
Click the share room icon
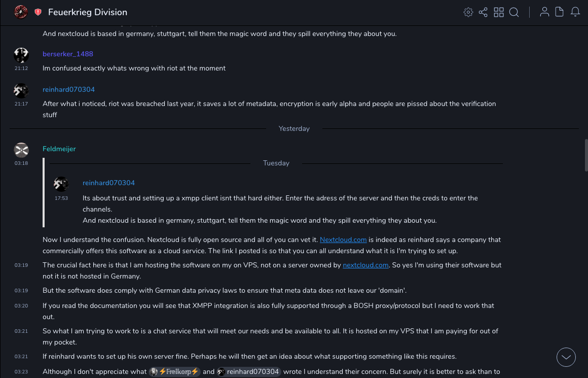pyautogui.click(x=483, y=12)
